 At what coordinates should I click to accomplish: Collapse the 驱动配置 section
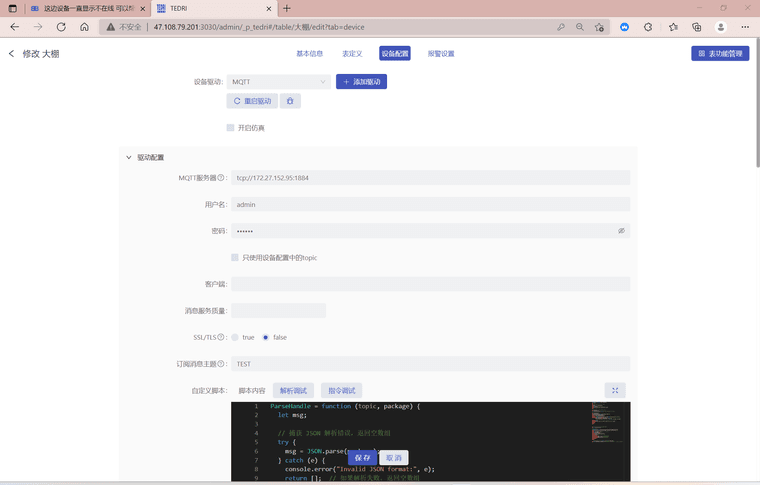click(128, 157)
